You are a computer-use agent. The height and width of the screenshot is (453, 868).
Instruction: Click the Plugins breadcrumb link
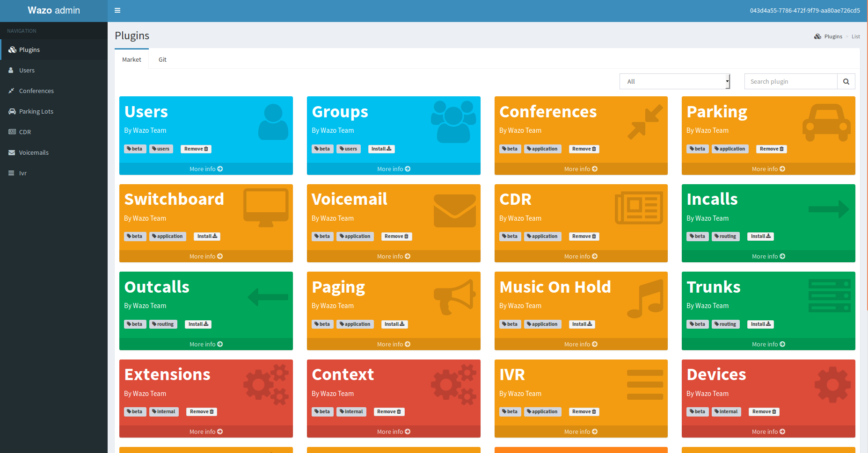coord(828,36)
